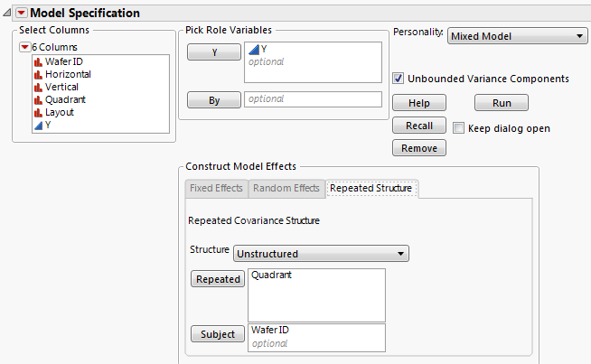Expand the Structure dropdown set to Unstructured

[x=321, y=254]
